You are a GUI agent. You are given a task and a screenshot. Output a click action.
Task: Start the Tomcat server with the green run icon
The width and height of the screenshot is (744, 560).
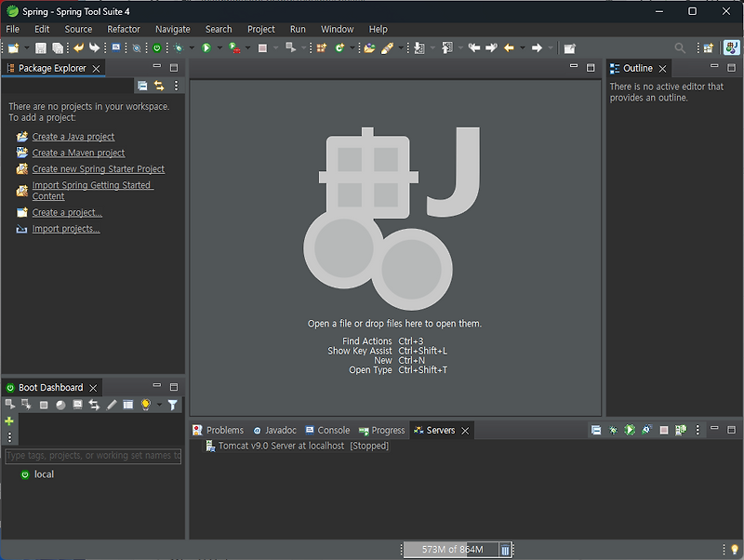tap(630, 431)
